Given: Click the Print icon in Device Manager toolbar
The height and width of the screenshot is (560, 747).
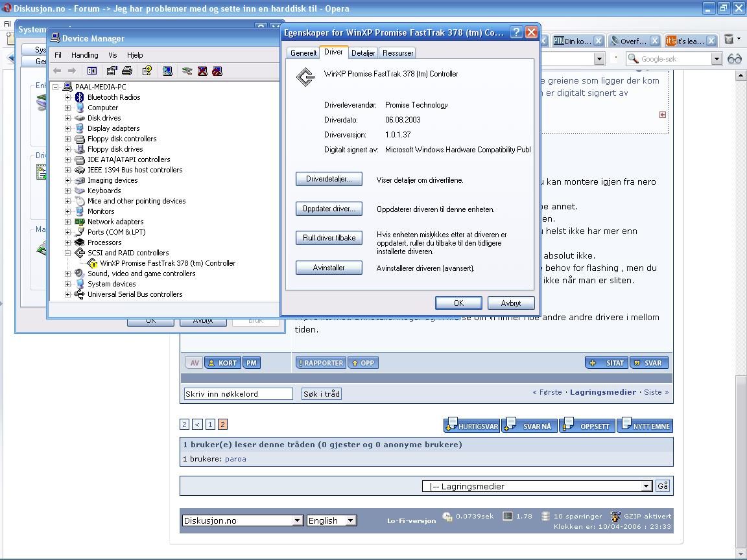Looking at the screenshot, I should tap(126, 71).
